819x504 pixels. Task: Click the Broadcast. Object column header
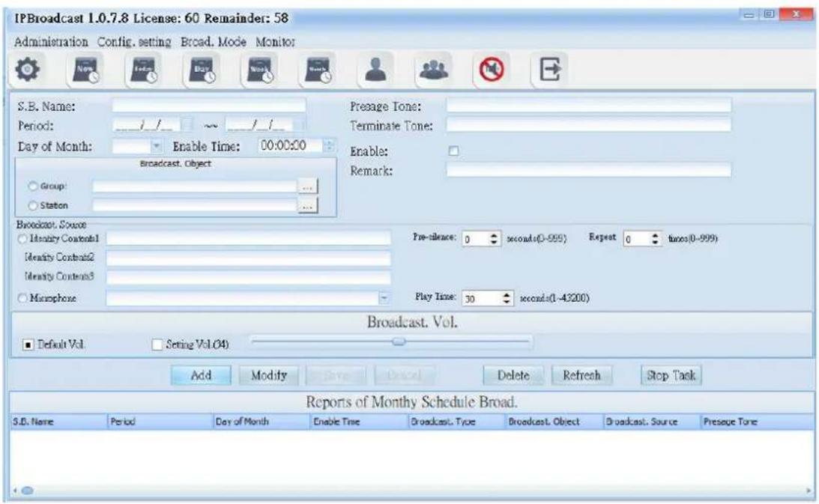tap(554, 422)
